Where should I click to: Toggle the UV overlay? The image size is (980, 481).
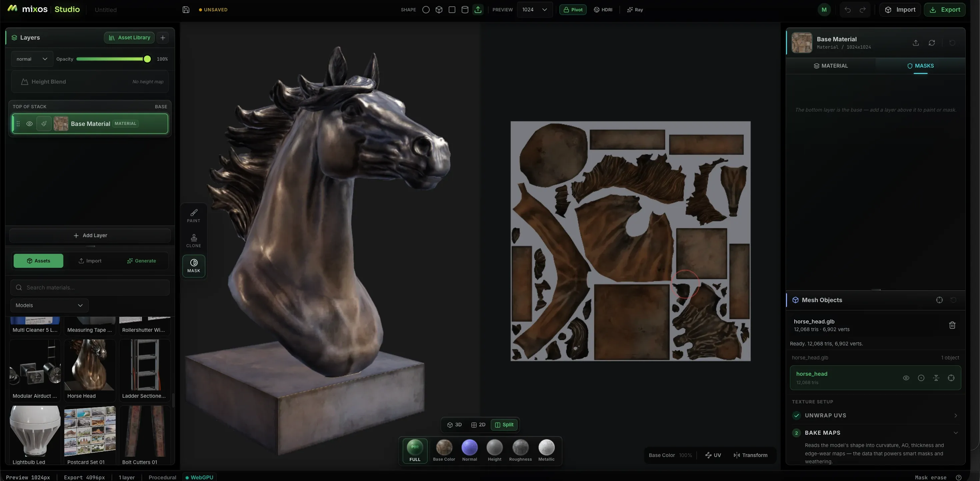click(713, 455)
